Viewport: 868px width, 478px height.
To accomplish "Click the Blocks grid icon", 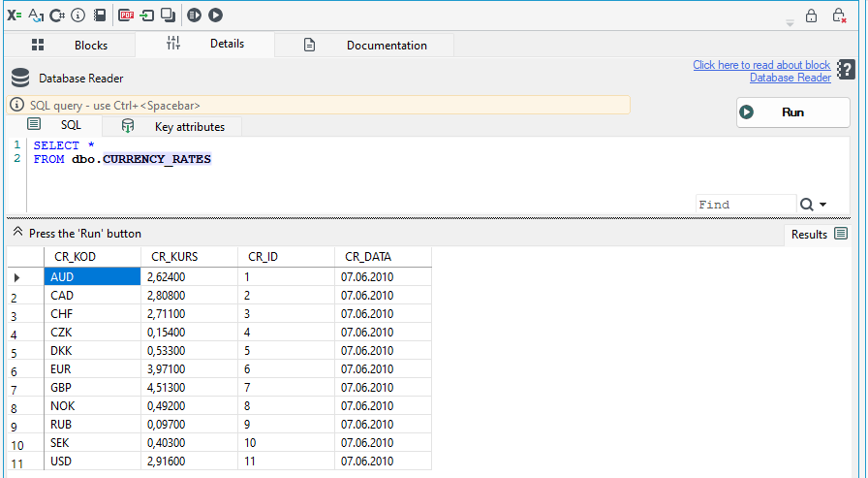I will point(38,45).
